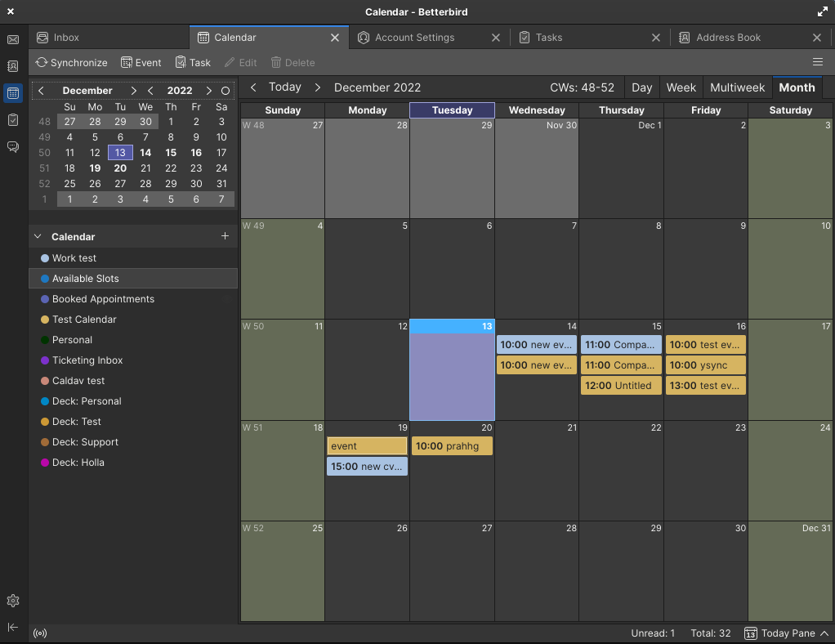Switch to Week view

(x=681, y=87)
